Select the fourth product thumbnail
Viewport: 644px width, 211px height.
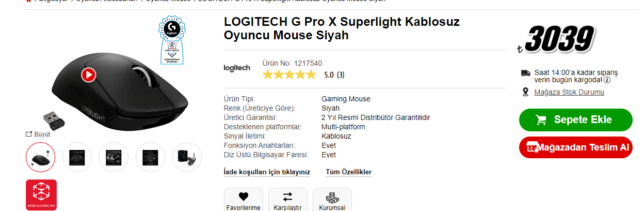150,157
